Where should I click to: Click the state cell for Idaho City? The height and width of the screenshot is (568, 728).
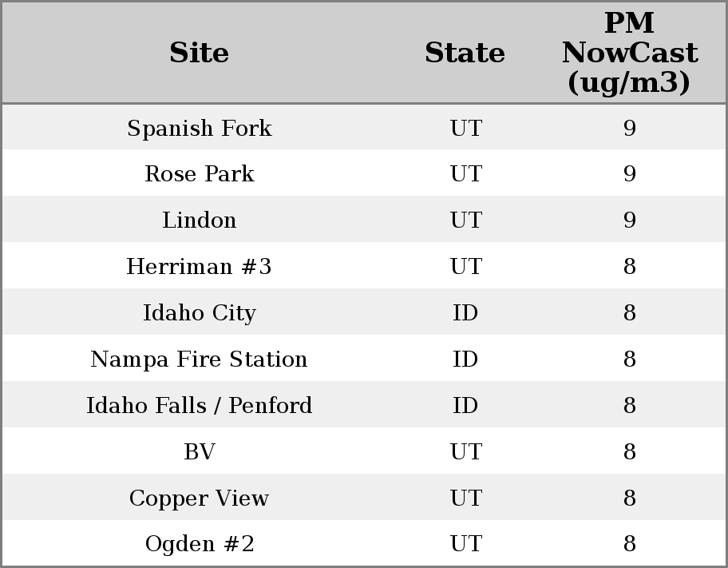pos(465,313)
